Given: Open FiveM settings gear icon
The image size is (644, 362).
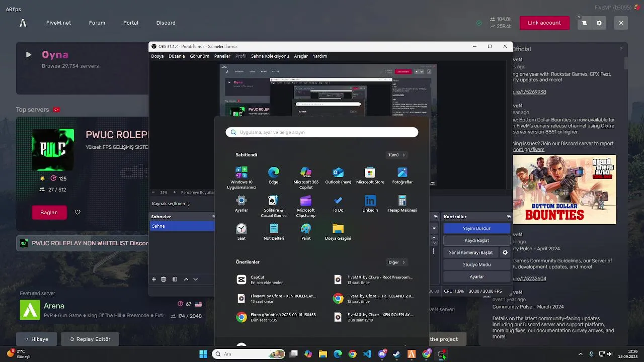Looking at the screenshot, I should pos(599,23).
